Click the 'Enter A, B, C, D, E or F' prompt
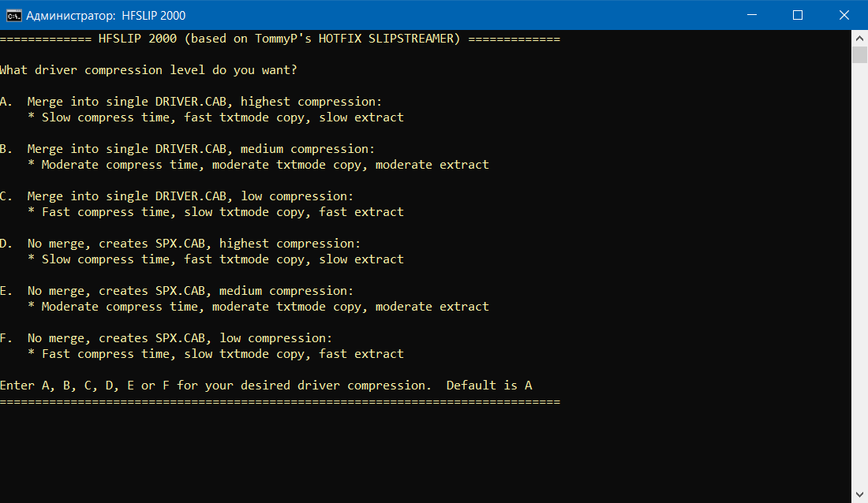 pyautogui.click(x=215, y=386)
